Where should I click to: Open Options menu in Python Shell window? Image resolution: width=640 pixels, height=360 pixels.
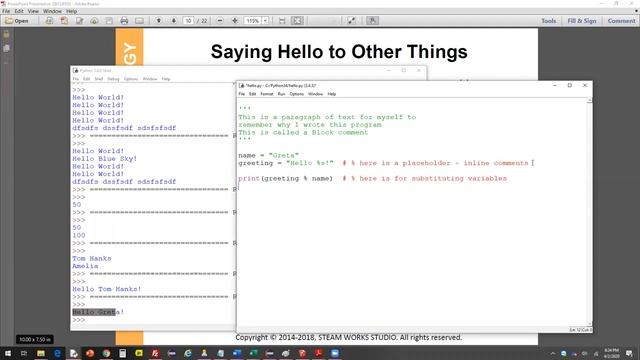pos(131,79)
